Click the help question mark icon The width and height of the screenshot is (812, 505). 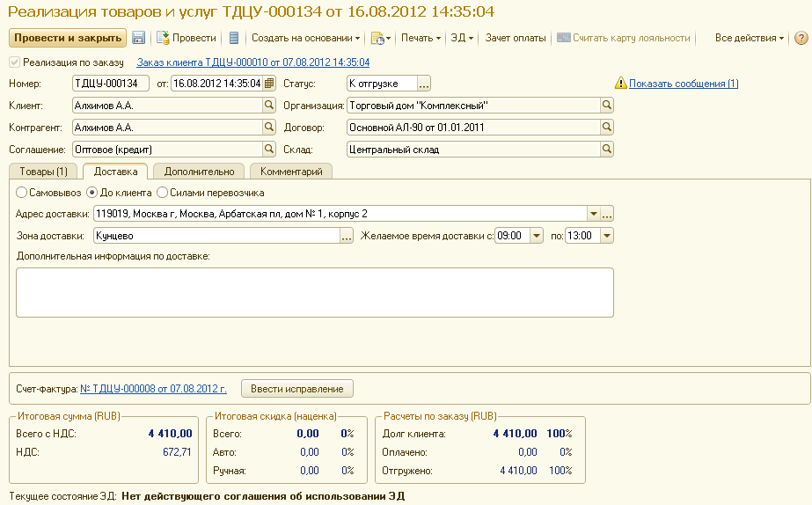[801, 38]
